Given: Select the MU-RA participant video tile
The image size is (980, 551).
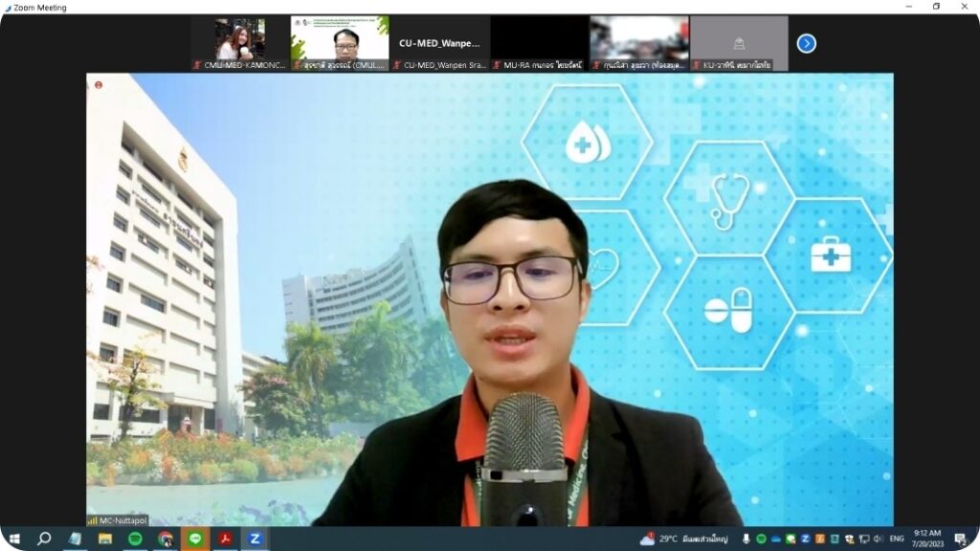Looking at the screenshot, I should point(539,43).
